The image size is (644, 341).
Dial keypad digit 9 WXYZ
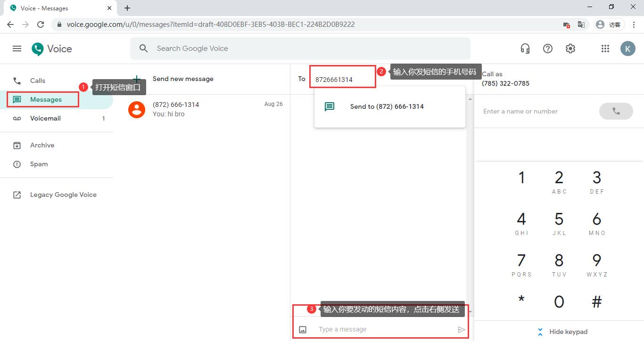(x=597, y=265)
